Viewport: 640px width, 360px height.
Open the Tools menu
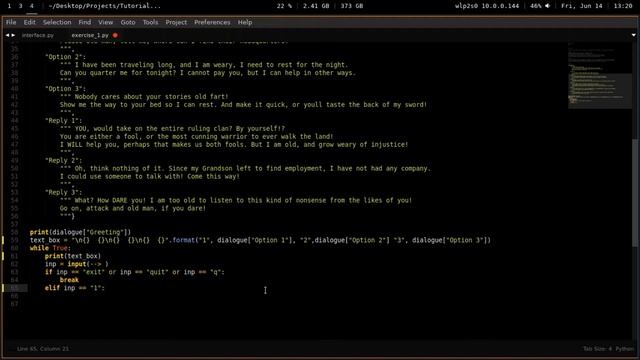(150, 22)
